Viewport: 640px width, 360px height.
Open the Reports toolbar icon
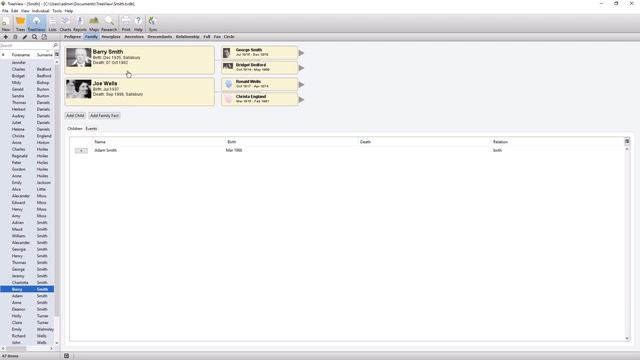pyautogui.click(x=80, y=24)
